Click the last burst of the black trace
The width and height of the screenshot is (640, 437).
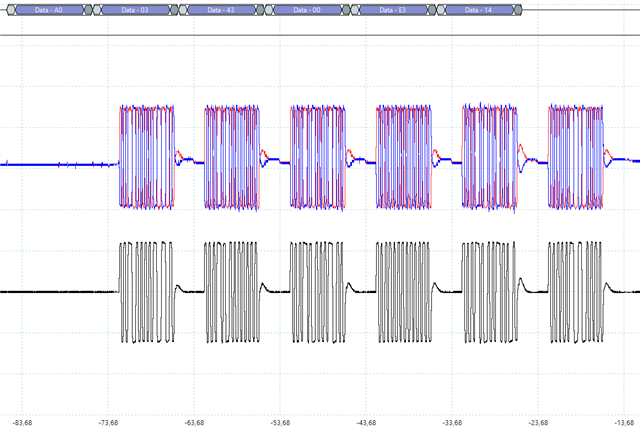pyautogui.click(x=576, y=292)
